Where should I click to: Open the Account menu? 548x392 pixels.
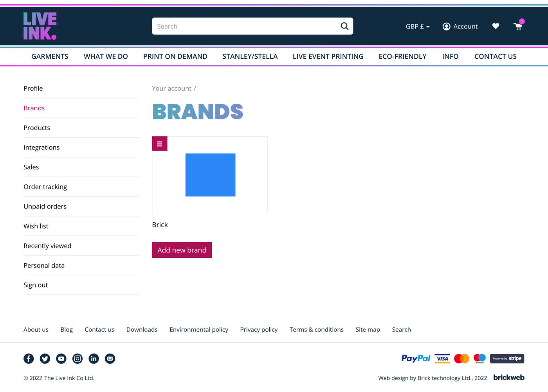(460, 27)
